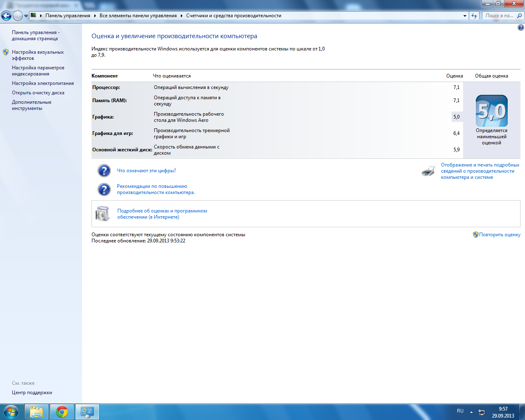The width and height of the screenshot is (525, 420).
Task: Open Подробнее об оценках (в Интернете) link
Action: [x=162, y=214]
